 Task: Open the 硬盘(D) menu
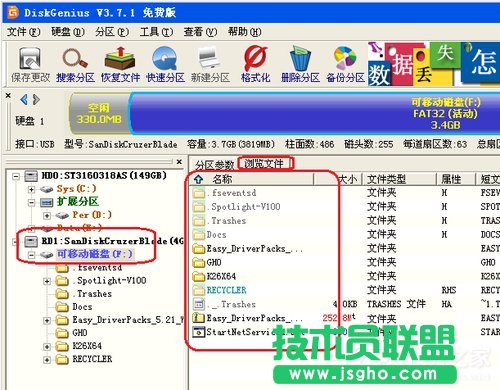coord(68,32)
